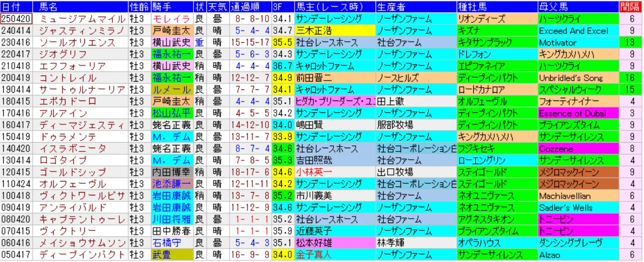Click owner 金子真人

point(334,255)
